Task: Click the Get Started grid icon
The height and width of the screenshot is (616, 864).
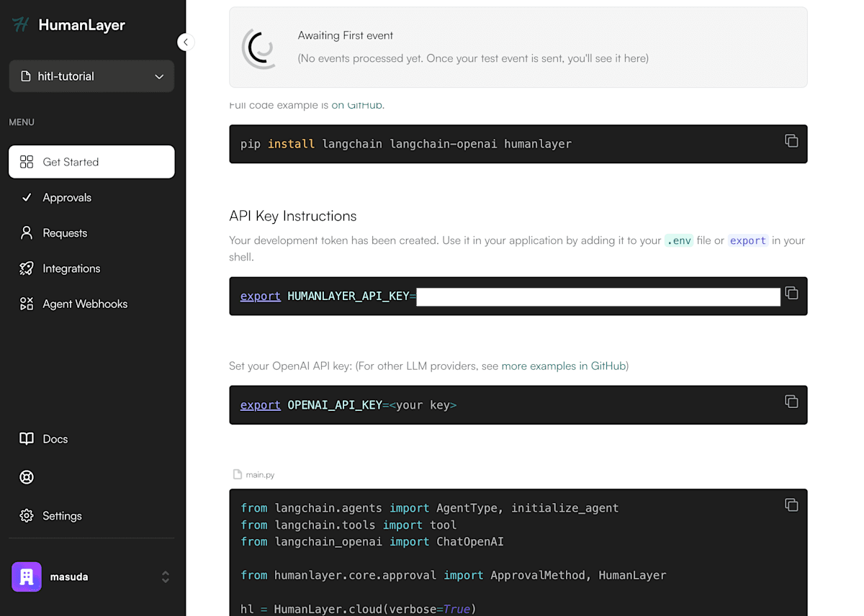Action: [x=27, y=162]
